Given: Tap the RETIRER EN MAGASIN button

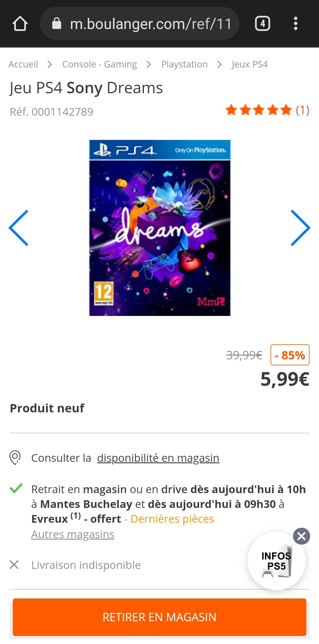Looking at the screenshot, I should [159, 617].
